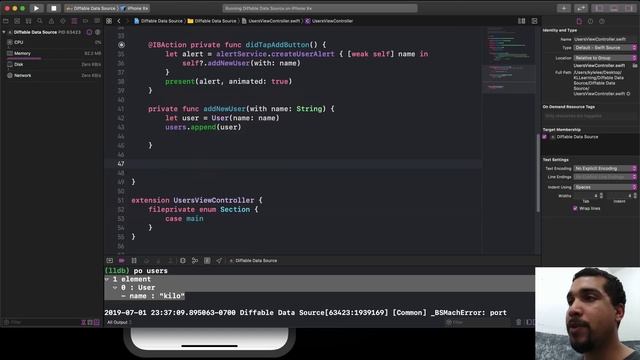Viewport: 640px width, 360px height.
Task: Click the IBAction connection circle in gutter
Action: [x=121, y=45]
